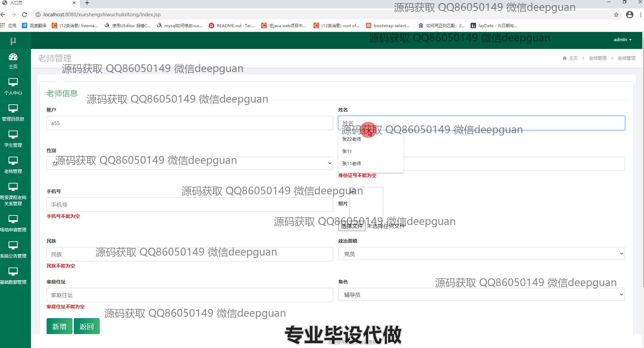Viewport: 644px width, 348px height.
Task: Bookmark page with the star icon
Action: click(x=616, y=15)
